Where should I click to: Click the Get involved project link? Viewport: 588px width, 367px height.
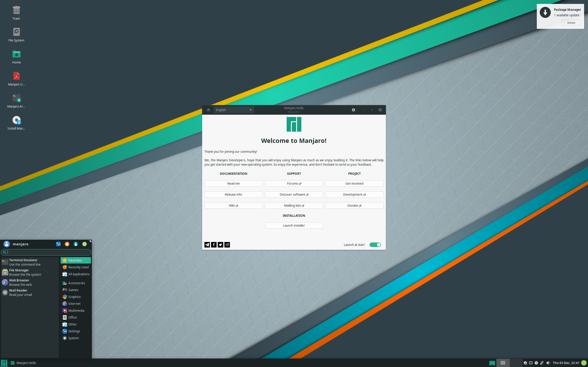354,183
